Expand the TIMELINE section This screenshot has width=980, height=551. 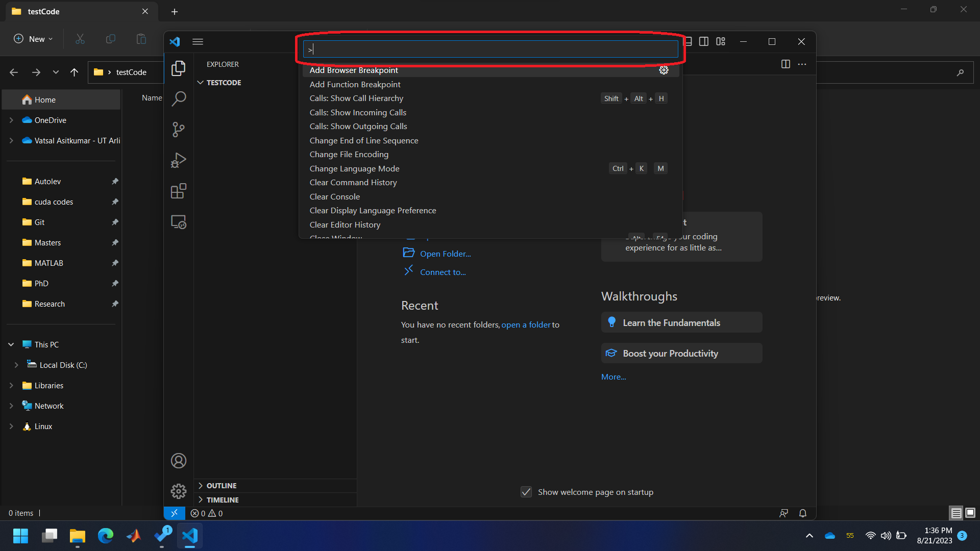pyautogui.click(x=223, y=500)
